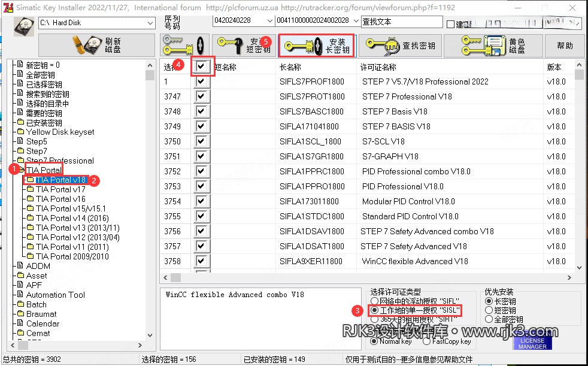Click the document icon beside ADDM

20,265
